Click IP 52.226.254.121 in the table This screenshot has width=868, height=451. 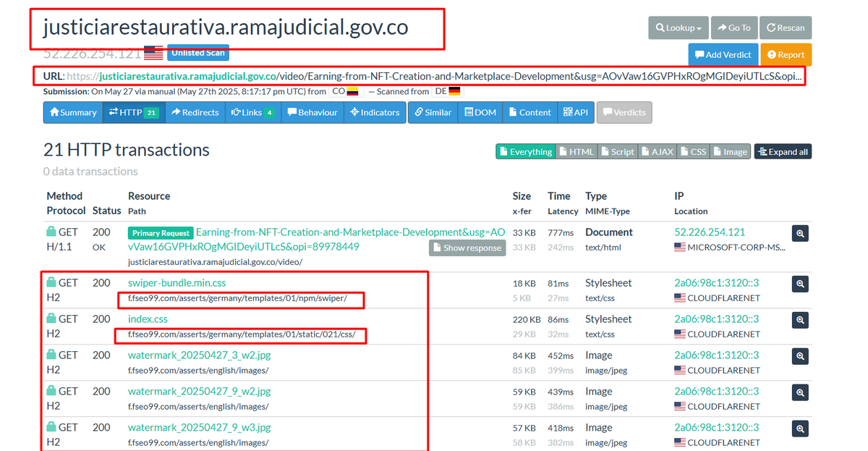[710, 232]
